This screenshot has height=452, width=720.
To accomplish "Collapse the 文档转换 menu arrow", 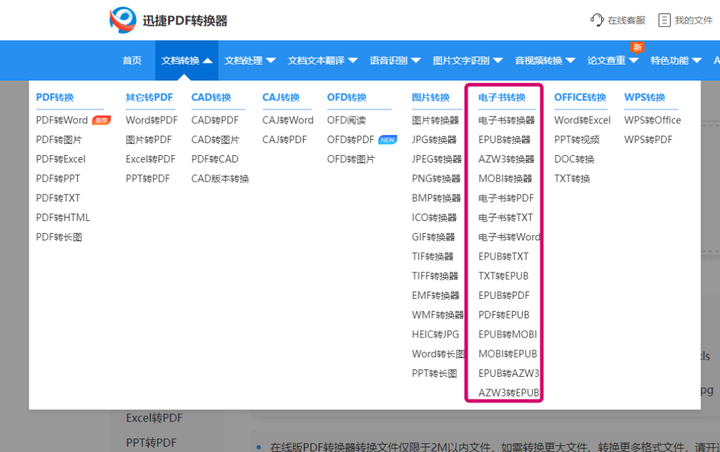I will 208,61.
